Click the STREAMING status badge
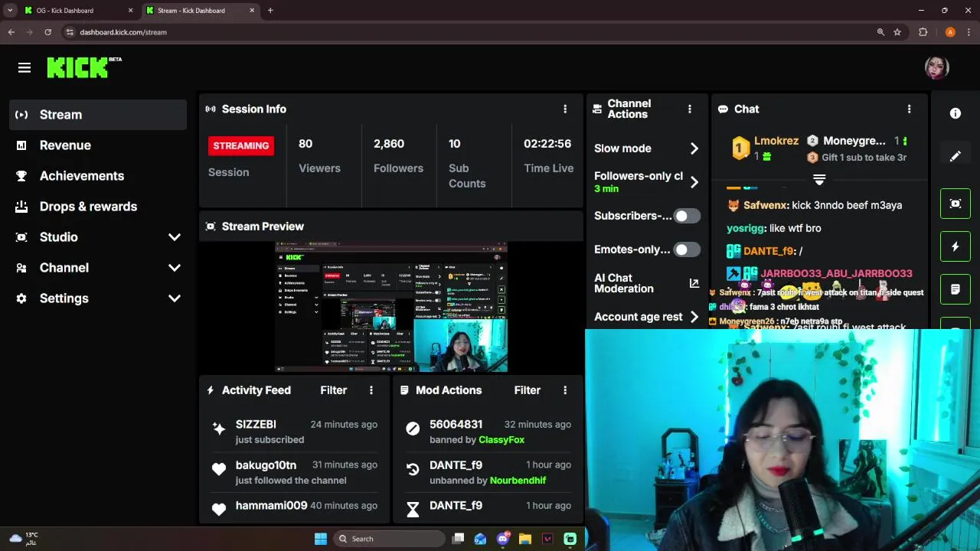Viewport: 980px width, 551px height. point(241,145)
